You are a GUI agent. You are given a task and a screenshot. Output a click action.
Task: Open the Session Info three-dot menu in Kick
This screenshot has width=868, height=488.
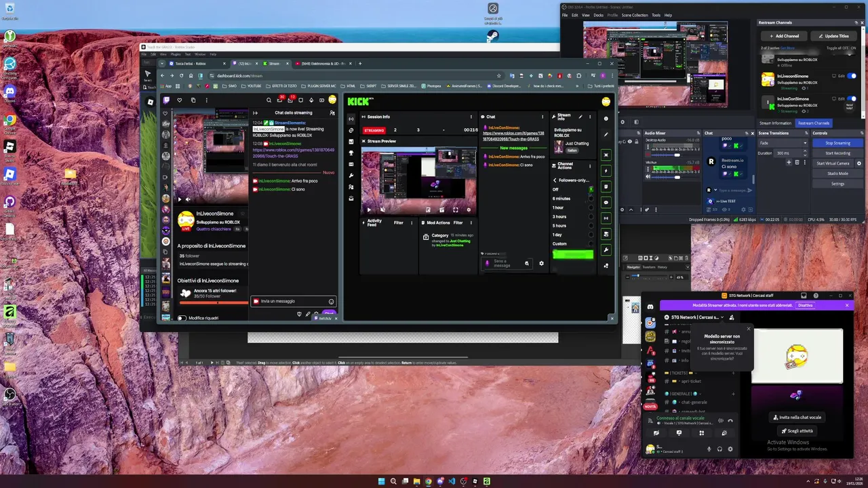click(x=471, y=117)
